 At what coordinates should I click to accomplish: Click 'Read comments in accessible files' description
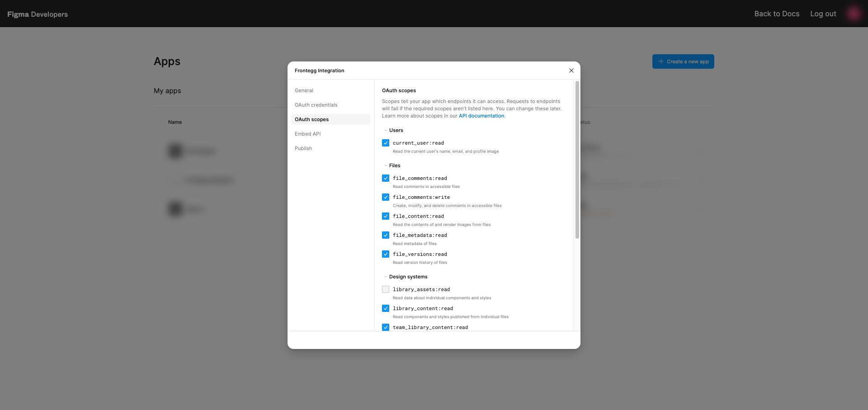pyautogui.click(x=426, y=187)
